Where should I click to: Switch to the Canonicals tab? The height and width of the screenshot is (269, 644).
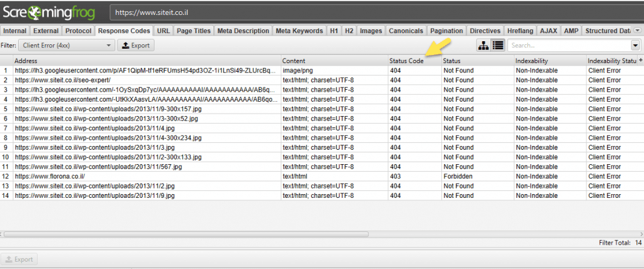[x=406, y=31]
